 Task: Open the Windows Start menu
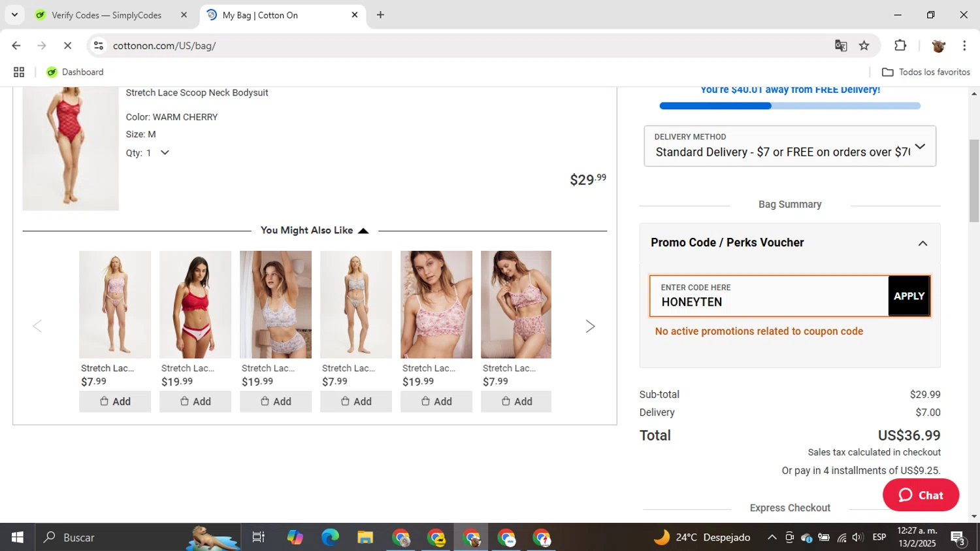pos(18,537)
